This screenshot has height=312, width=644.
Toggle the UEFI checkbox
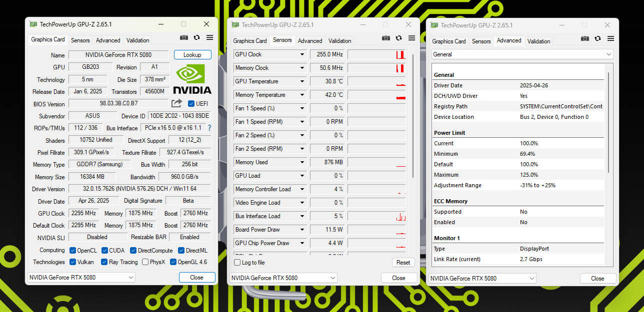[x=191, y=104]
